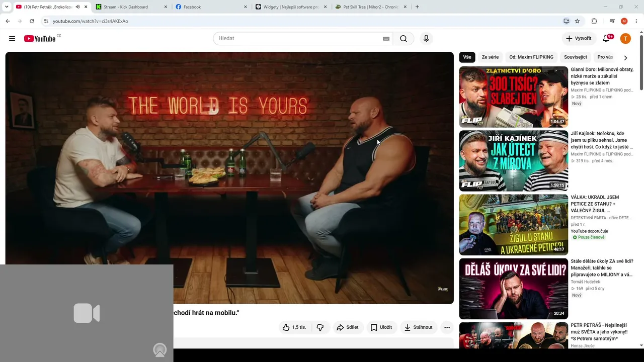Start voice search with microphone
644x362 pixels.
(x=426, y=39)
